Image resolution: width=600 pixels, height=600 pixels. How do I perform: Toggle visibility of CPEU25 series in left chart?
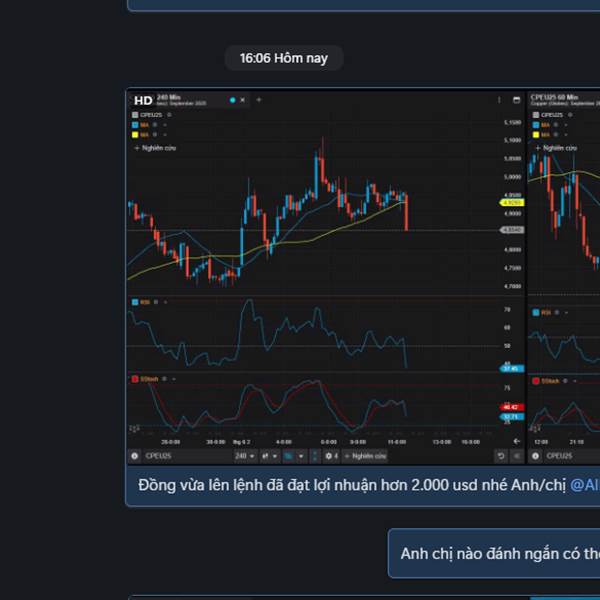[x=169, y=115]
